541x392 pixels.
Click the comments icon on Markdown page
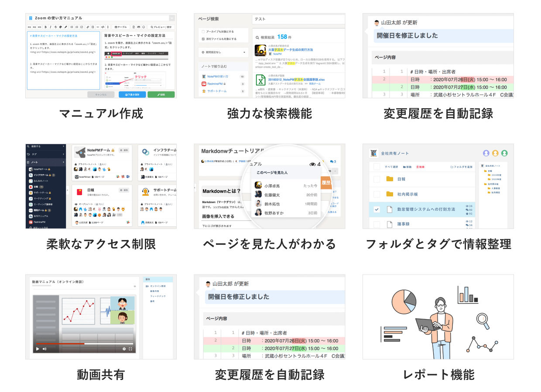[332, 162]
